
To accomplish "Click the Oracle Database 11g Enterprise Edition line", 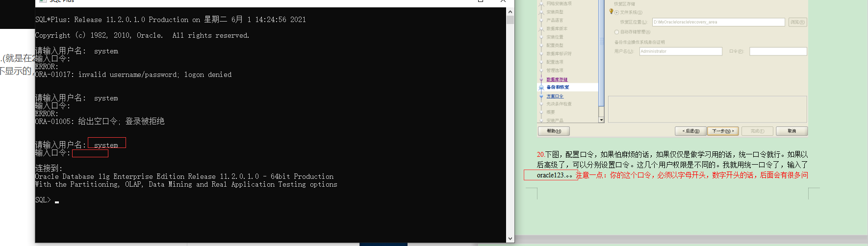I will [x=184, y=176].
